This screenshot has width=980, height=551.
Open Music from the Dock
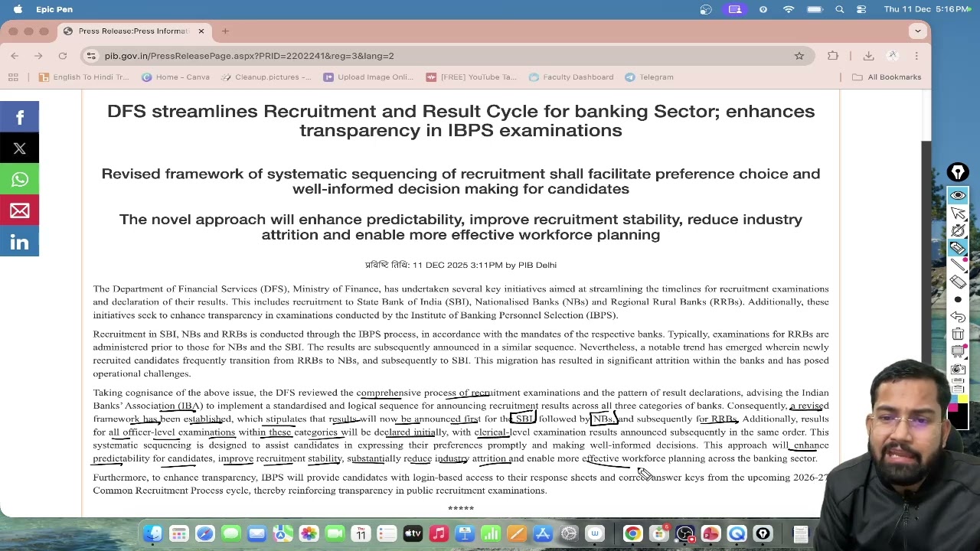[439, 533]
